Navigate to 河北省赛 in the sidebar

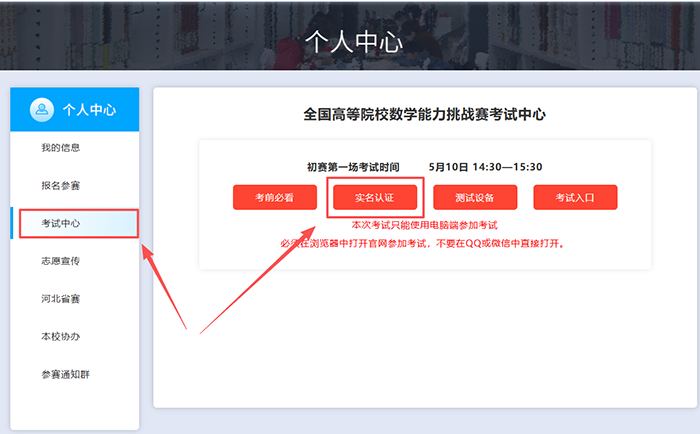pos(61,299)
